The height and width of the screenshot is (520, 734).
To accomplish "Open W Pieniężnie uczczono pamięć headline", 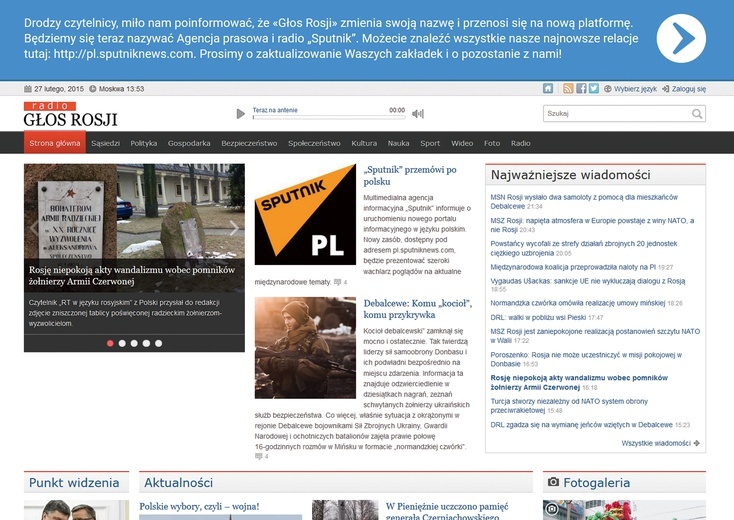I will 447,512.
